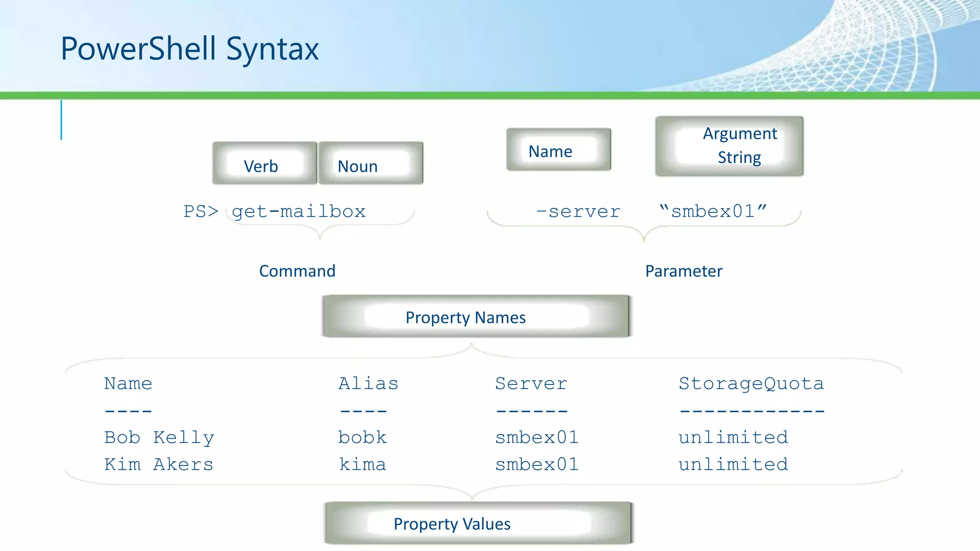Click the PowerShell Syntax title

click(189, 49)
